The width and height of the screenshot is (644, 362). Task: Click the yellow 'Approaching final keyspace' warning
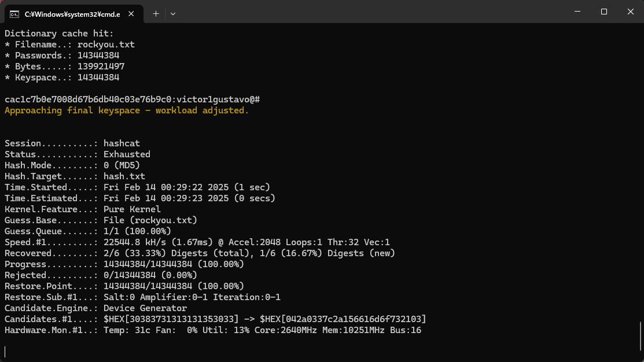coord(127,110)
